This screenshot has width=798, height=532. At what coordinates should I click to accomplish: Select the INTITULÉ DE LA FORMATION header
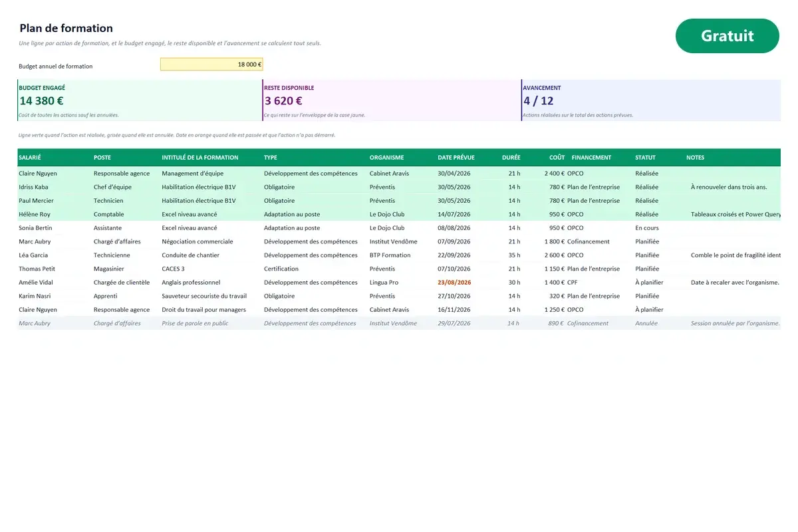[200, 158]
